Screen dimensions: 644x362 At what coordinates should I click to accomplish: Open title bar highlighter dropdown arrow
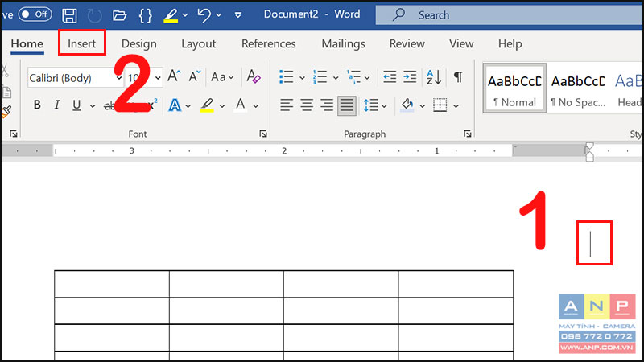[185, 15]
